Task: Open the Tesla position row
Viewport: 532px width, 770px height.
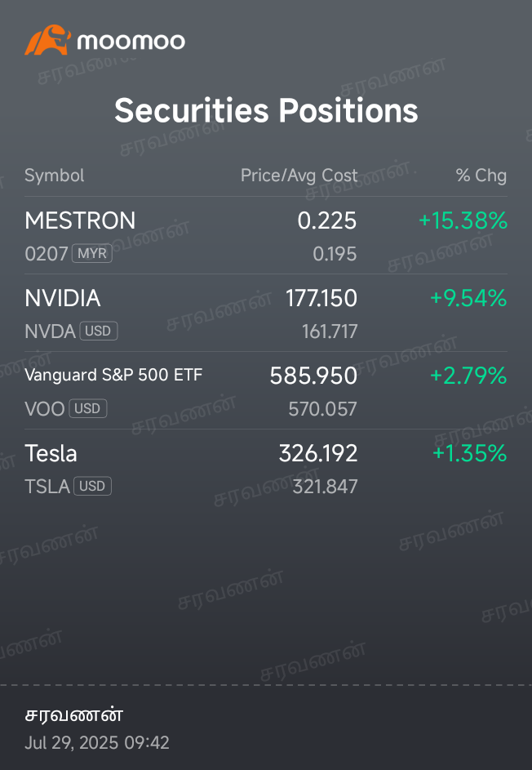Action: point(266,468)
